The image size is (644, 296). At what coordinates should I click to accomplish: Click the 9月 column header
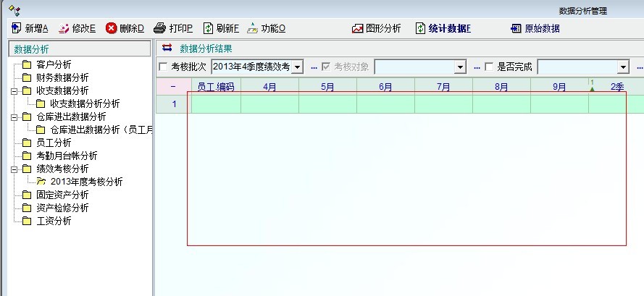pyautogui.click(x=559, y=87)
